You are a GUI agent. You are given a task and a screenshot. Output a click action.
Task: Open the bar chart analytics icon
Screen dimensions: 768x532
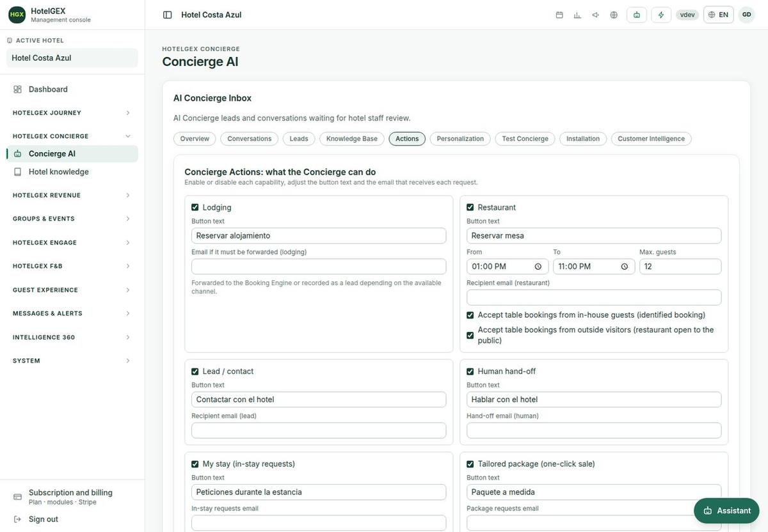577,15
